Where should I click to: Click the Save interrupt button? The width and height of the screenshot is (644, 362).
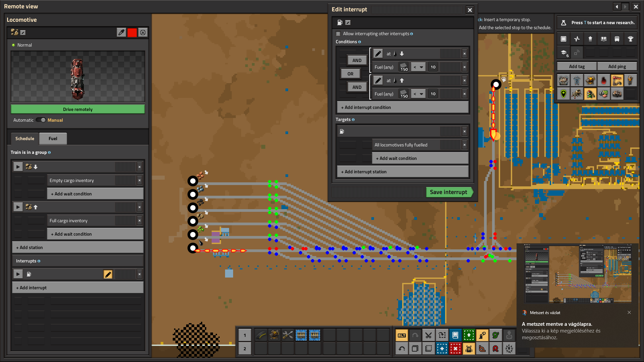pyautogui.click(x=448, y=192)
